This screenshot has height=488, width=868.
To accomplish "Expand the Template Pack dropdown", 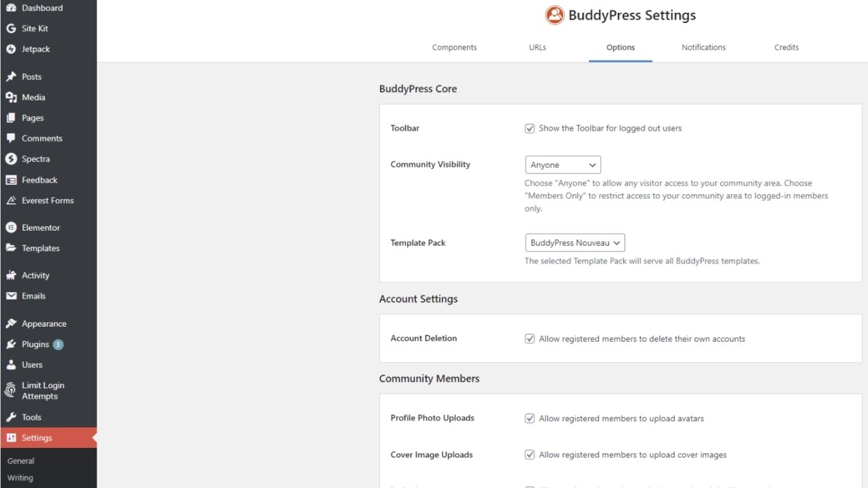I will (x=574, y=243).
